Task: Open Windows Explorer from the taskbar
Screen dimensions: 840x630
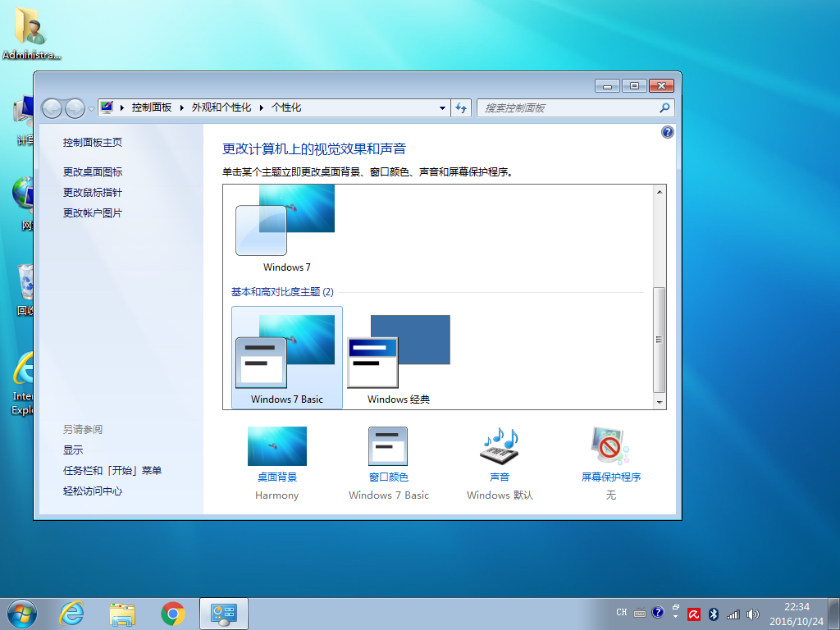Action: tap(122, 614)
